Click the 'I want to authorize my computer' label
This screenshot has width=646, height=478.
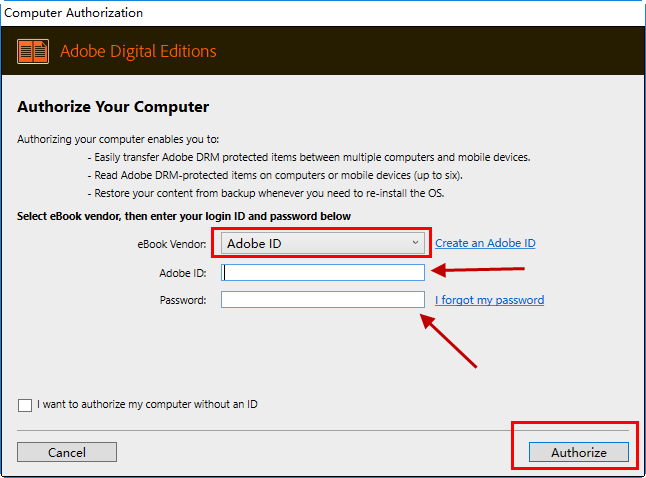coord(147,404)
